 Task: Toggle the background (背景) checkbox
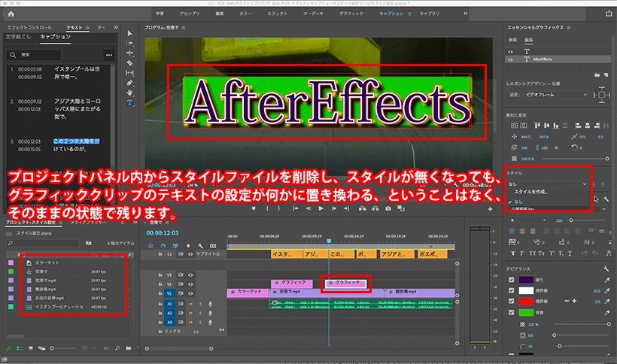pos(511,313)
